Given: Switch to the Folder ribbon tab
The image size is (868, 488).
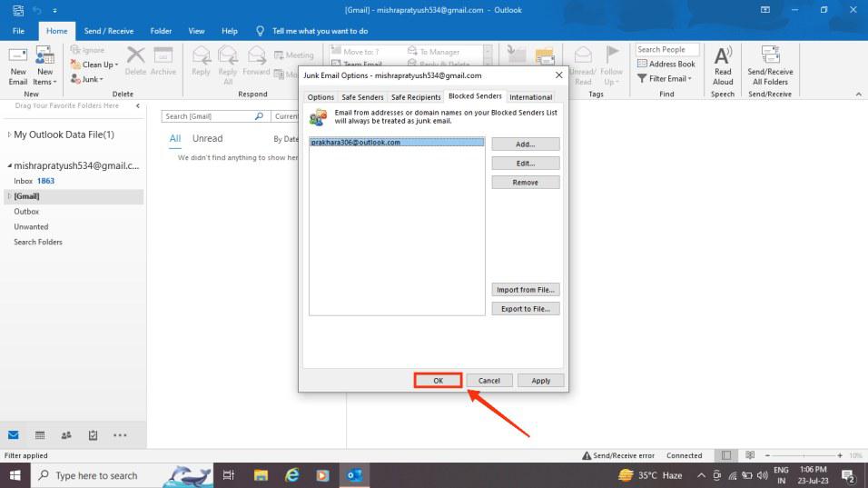Looking at the screenshot, I should [161, 31].
